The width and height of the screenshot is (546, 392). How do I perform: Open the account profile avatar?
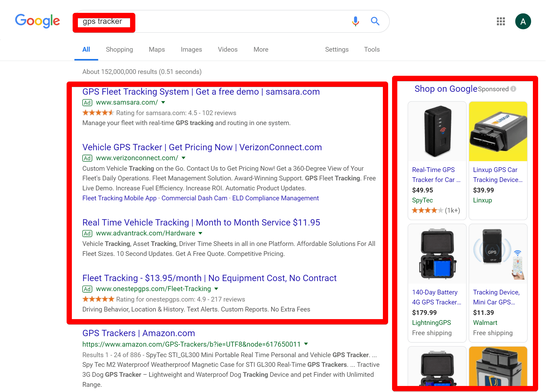click(523, 21)
